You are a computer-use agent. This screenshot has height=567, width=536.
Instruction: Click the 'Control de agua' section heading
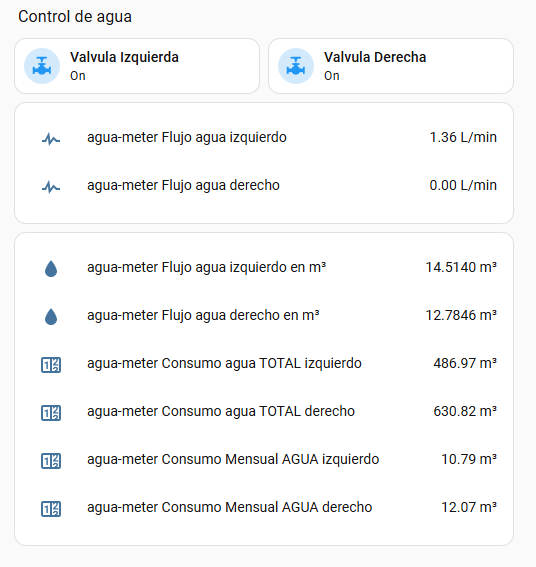75,17
